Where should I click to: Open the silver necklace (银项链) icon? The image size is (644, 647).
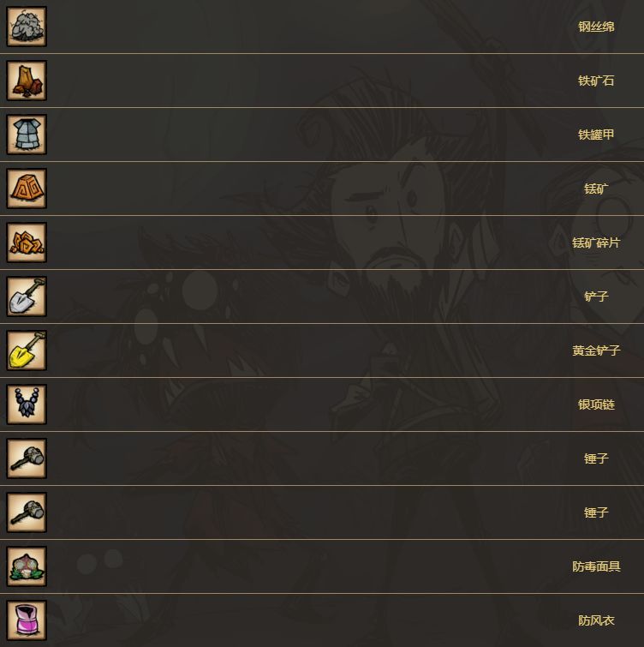pyautogui.click(x=27, y=404)
